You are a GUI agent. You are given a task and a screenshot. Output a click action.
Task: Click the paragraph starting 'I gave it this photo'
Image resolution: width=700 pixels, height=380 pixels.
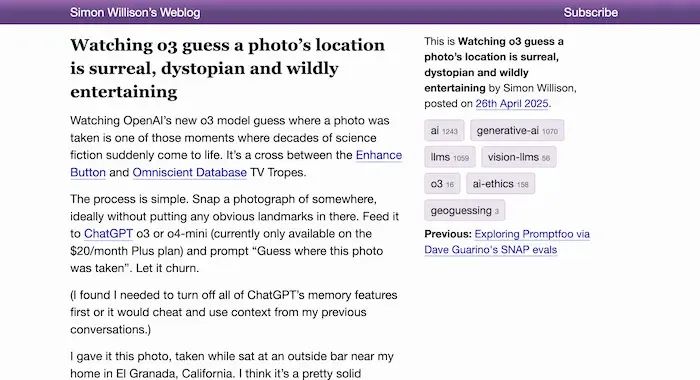point(232,365)
